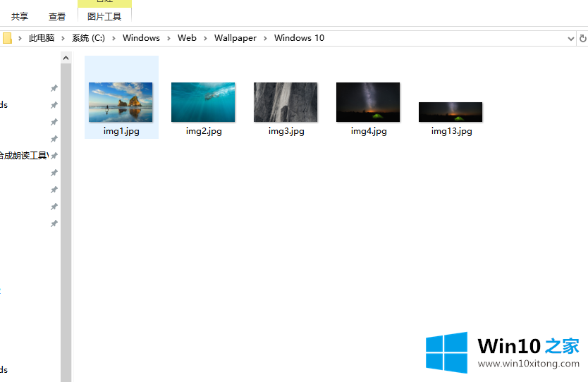Click the navigation pane scrollbar track
Viewport: 588px width, 382px height.
click(x=66, y=223)
